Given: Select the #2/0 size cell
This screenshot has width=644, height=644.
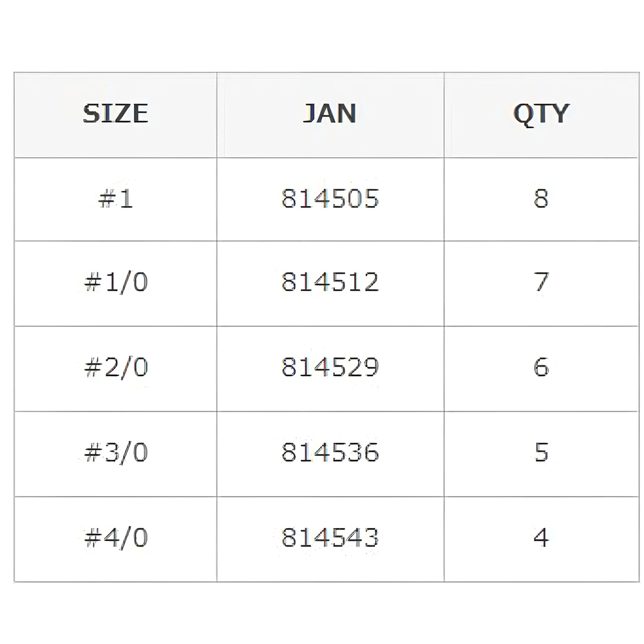Looking at the screenshot, I should [116, 368].
